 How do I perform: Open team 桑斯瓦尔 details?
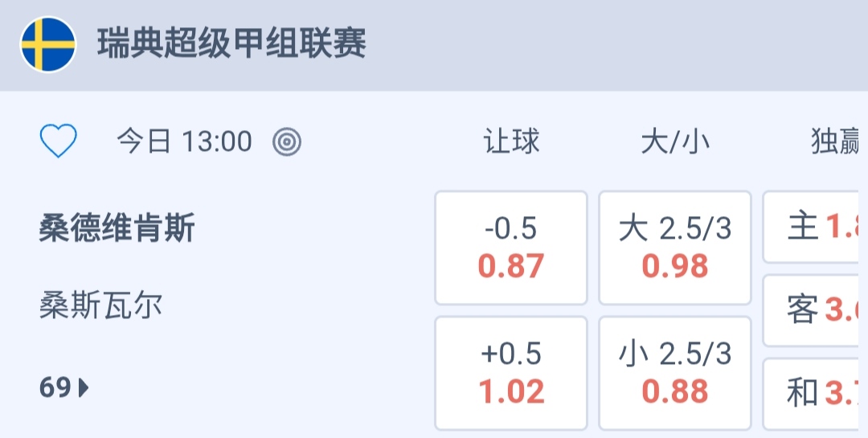[101, 305]
